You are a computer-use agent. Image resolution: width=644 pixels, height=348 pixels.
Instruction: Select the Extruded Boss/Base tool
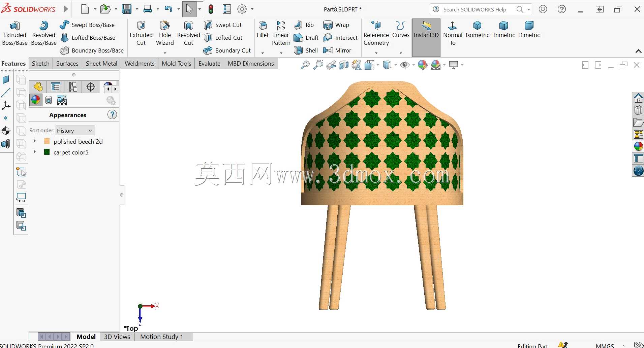(14, 33)
